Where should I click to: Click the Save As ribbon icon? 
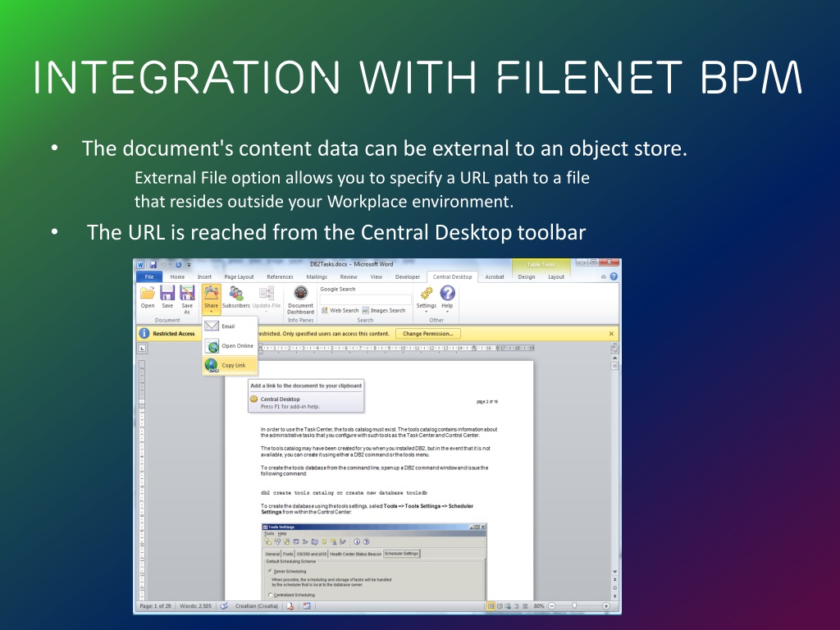[x=187, y=293]
